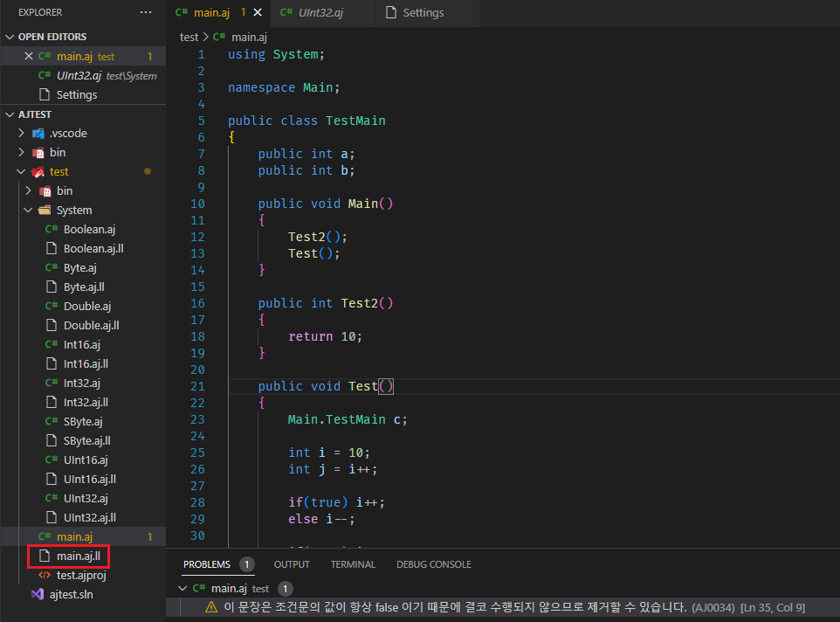Click the Visual Studio icon beside ajtest.sln
Screen dimensions: 840x622
click(x=35, y=594)
